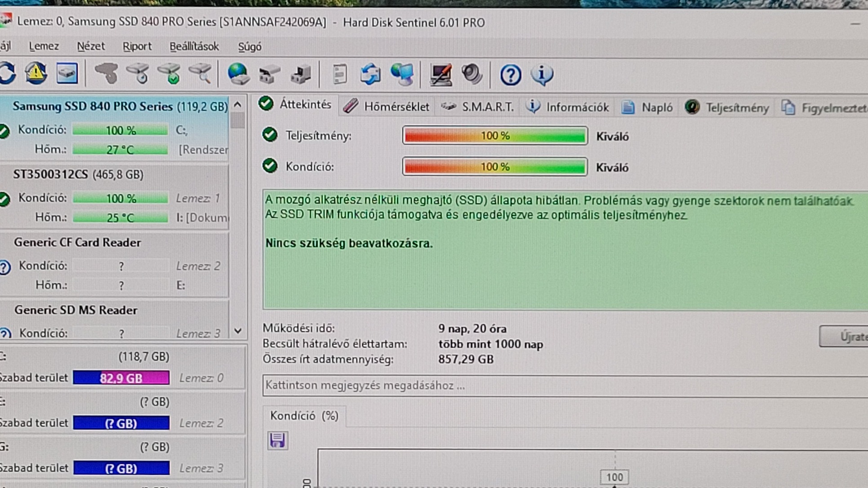Select the ST3500312CS disk entry

pos(78,174)
